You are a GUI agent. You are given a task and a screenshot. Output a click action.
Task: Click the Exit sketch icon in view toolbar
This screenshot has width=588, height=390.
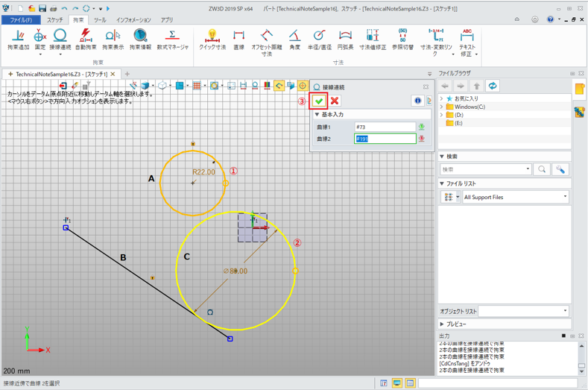point(63,86)
